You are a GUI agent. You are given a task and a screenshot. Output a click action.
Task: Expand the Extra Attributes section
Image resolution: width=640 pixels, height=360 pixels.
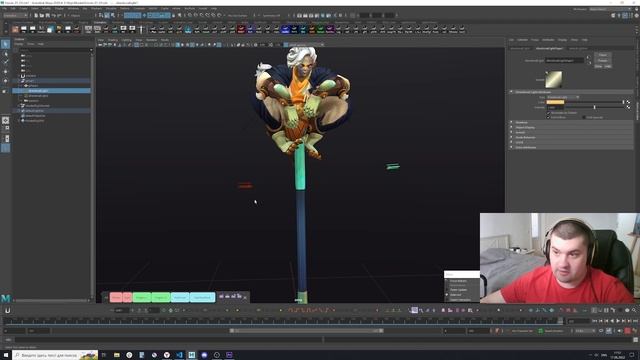(571, 147)
